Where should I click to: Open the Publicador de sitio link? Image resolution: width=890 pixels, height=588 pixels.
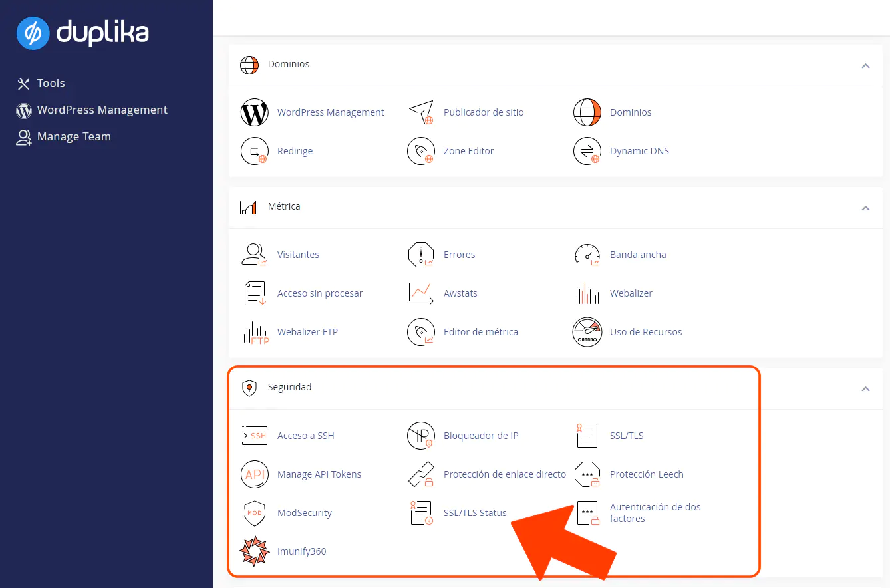click(484, 112)
